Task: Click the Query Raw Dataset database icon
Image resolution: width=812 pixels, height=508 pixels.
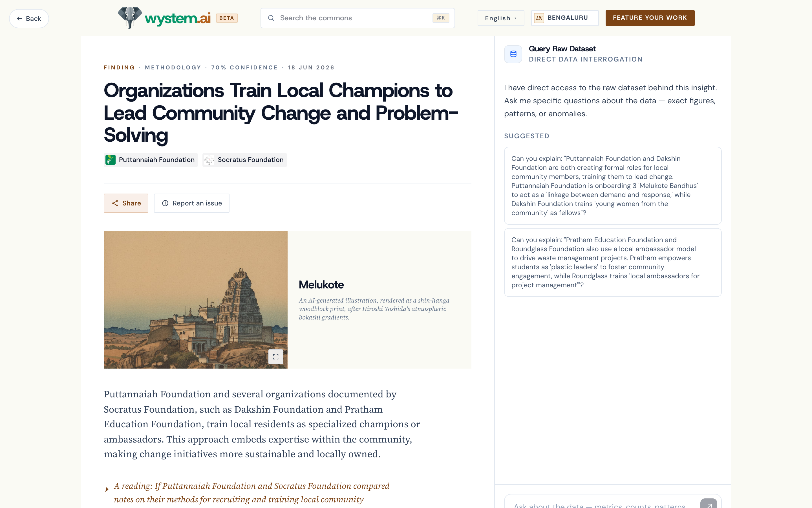Action: coord(513,54)
